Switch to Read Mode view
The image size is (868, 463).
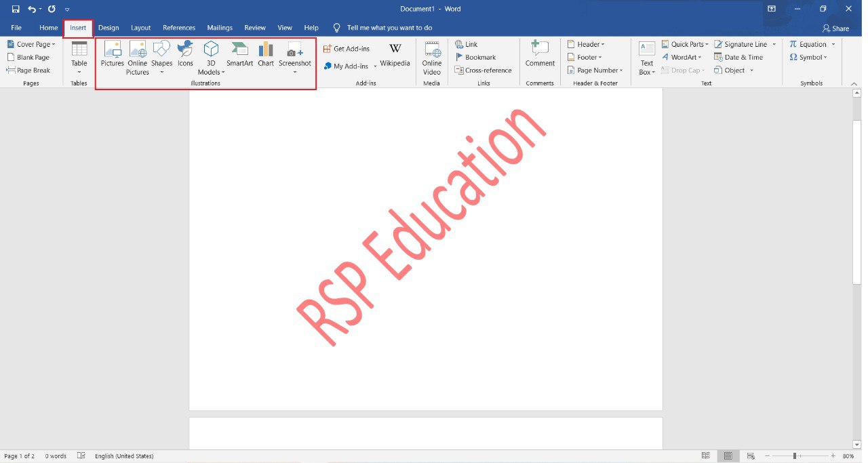tap(706, 456)
